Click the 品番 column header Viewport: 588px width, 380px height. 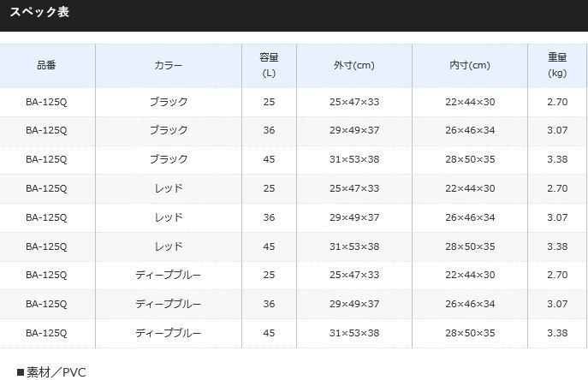pyautogui.click(x=47, y=65)
